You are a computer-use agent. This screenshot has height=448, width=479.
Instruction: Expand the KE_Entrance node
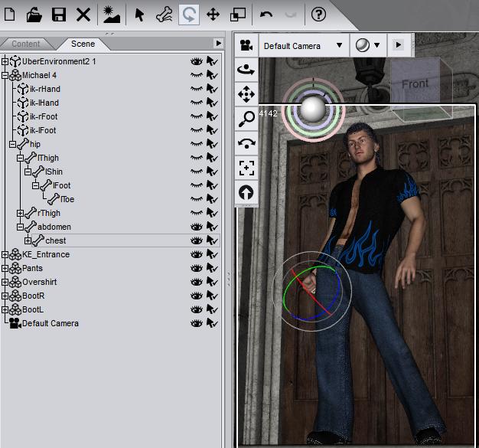click(x=5, y=254)
